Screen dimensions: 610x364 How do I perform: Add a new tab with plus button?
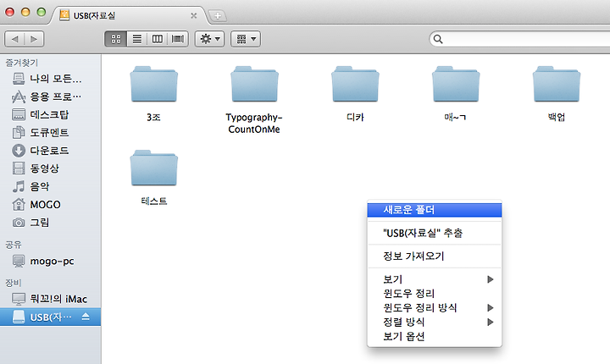pos(218,15)
